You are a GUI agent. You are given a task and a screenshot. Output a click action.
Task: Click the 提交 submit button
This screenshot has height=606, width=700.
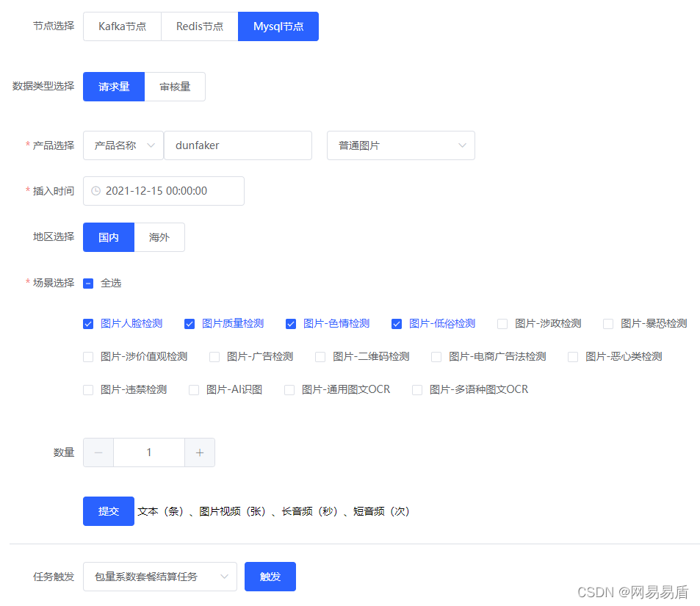click(x=109, y=511)
